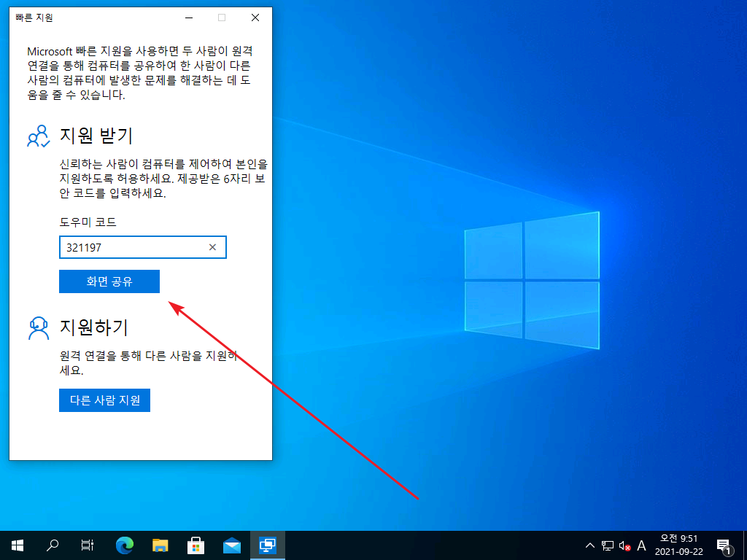Screen dimensions: 747x560
Task: Click the 빠른 지원 window title
Action: [34, 17]
